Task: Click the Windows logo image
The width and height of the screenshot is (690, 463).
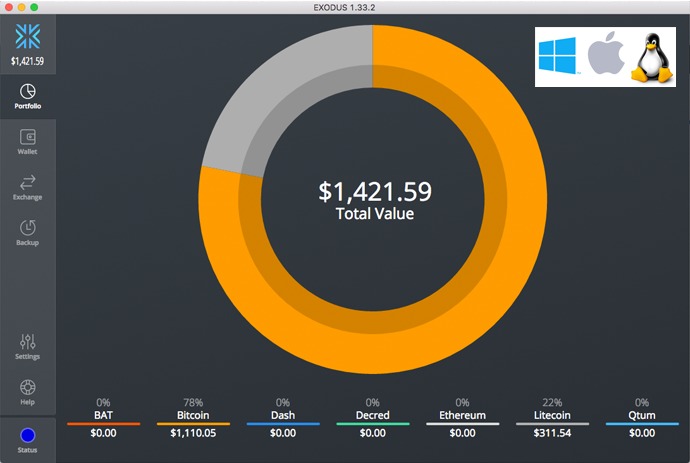Action: pos(558,56)
